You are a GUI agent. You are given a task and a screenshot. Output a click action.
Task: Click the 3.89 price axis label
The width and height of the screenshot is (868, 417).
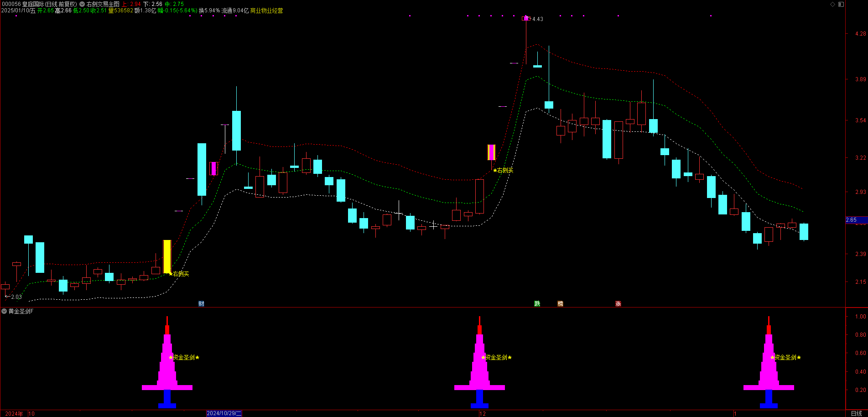861,79
